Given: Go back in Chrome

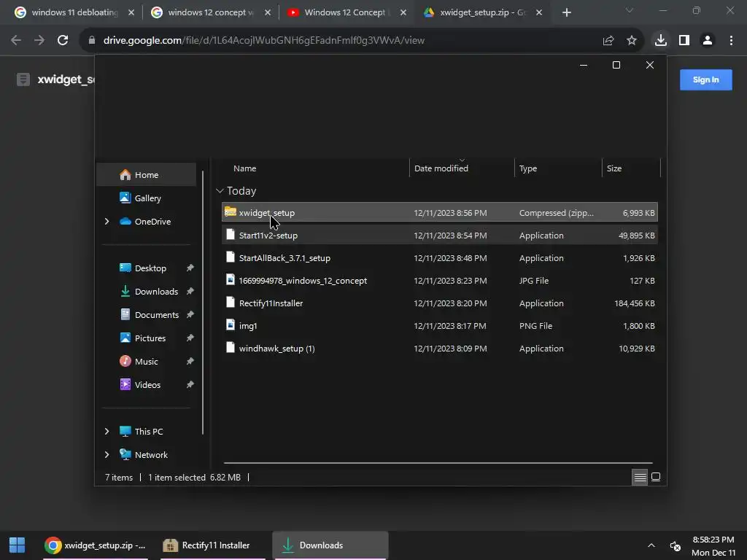Looking at the screenshot, I should coord(16,41).
